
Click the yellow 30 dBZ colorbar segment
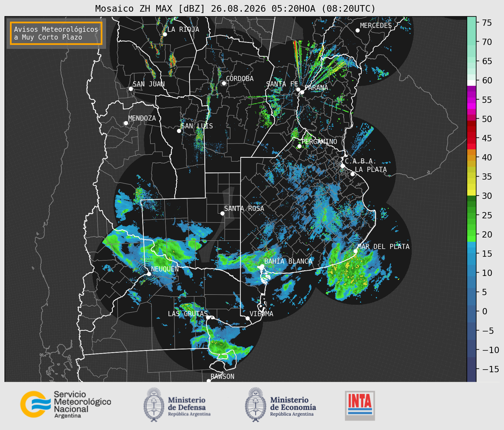point(471,193)
